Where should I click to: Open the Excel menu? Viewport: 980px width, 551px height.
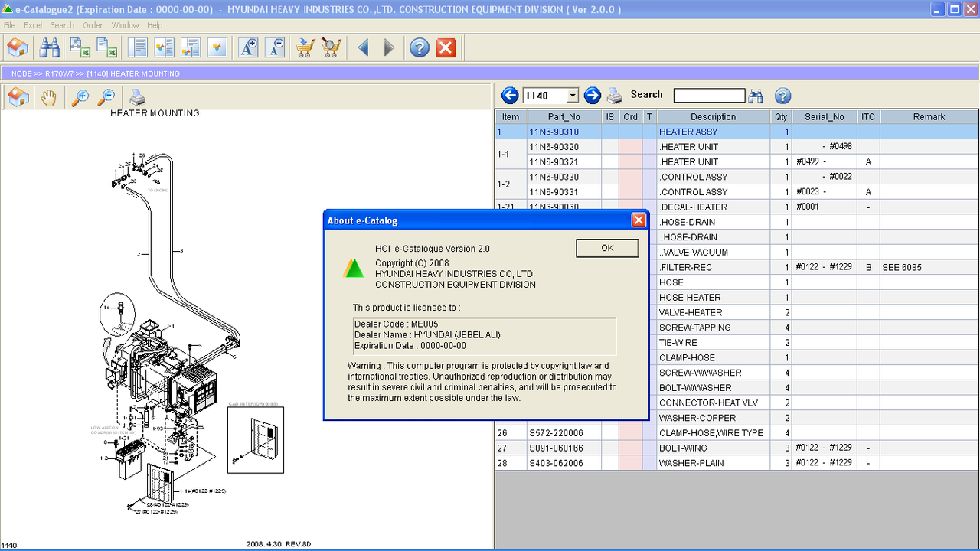[x=33, y=25]
